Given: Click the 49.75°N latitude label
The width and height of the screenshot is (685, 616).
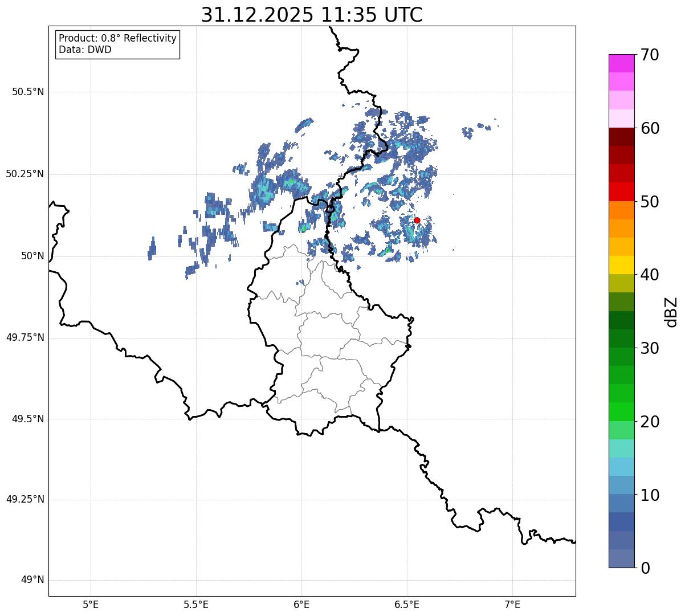Looking at the screenshot, I should (x=25, y=337).
